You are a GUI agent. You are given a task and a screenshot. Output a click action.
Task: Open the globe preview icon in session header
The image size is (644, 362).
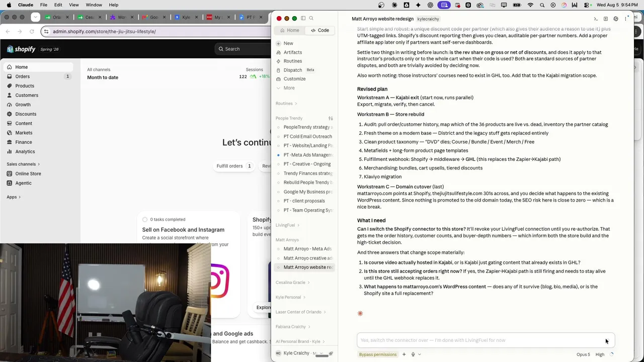click(x=616, y=19)
